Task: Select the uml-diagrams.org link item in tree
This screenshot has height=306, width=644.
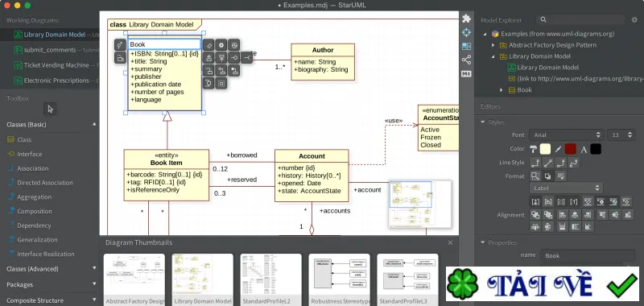Action: coord(576,78)
